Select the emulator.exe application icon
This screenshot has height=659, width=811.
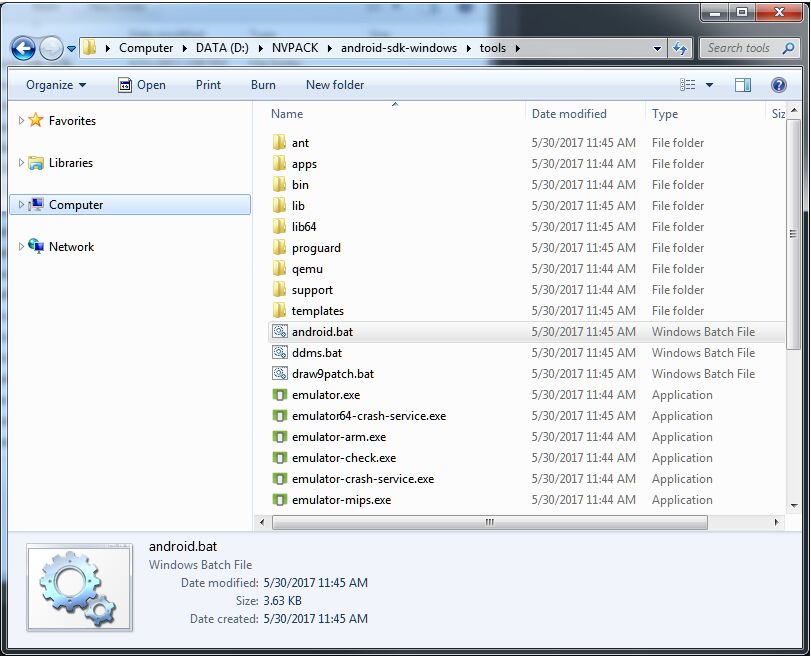click(281, 395)
